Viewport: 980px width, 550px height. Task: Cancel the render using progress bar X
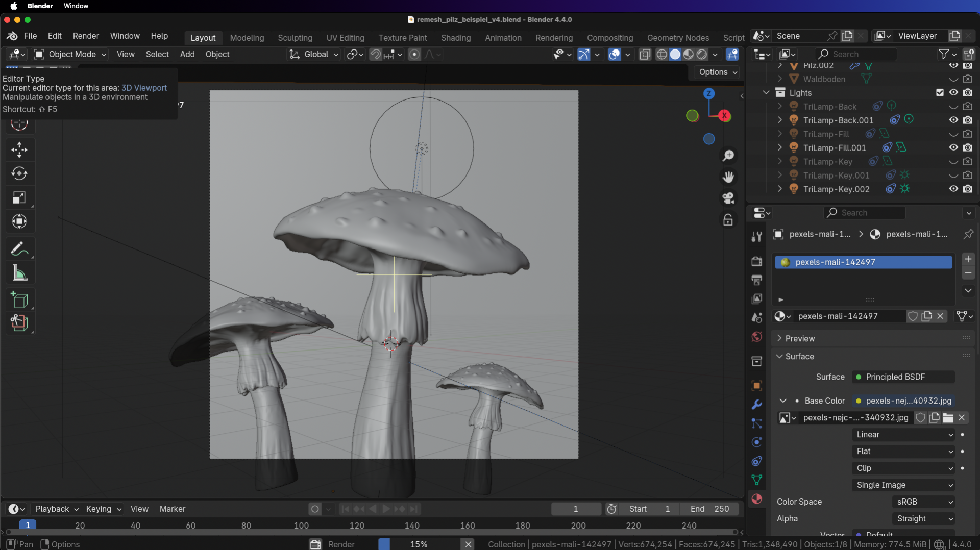tap(468, 544)
